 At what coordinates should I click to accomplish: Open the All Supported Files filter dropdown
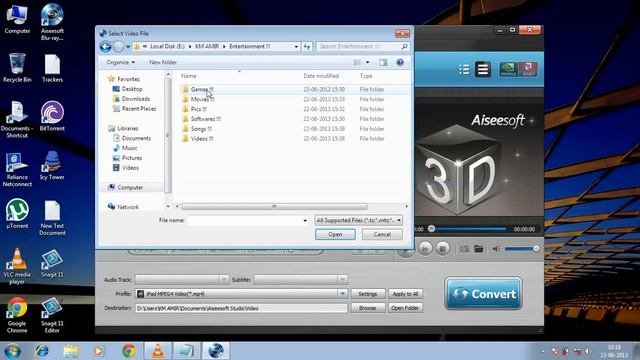tap(359, 220)
